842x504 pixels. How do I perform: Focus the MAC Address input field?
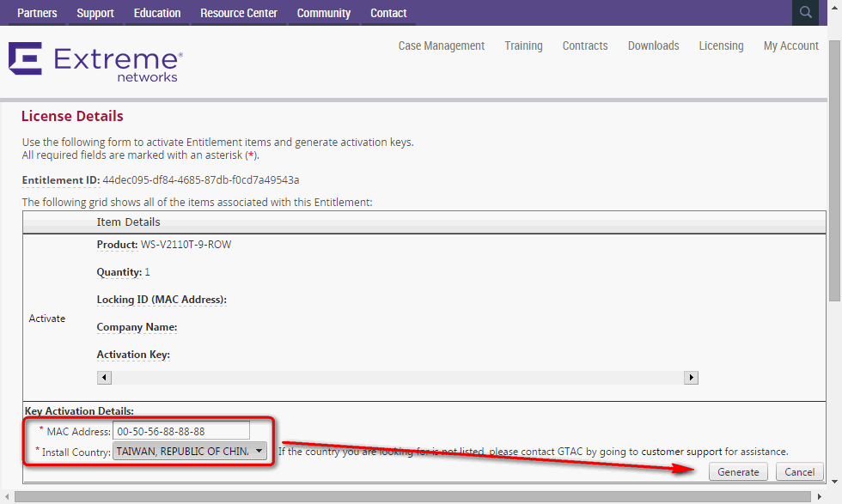(x=181, y=431)
